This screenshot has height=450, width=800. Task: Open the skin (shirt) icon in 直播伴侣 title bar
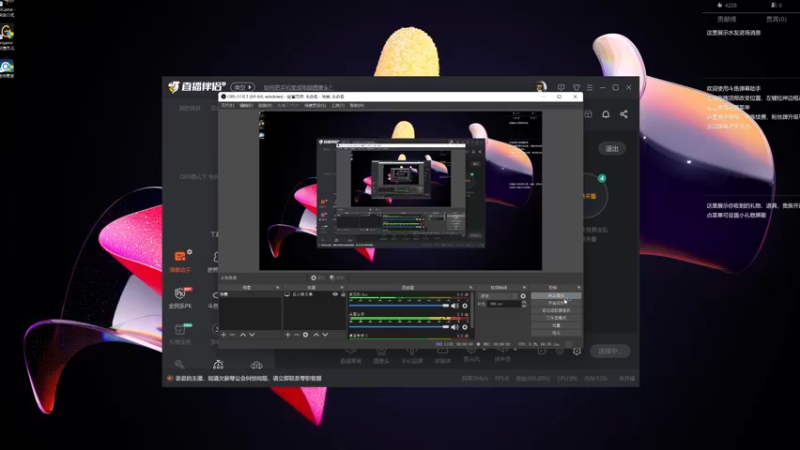coord(576,87)
